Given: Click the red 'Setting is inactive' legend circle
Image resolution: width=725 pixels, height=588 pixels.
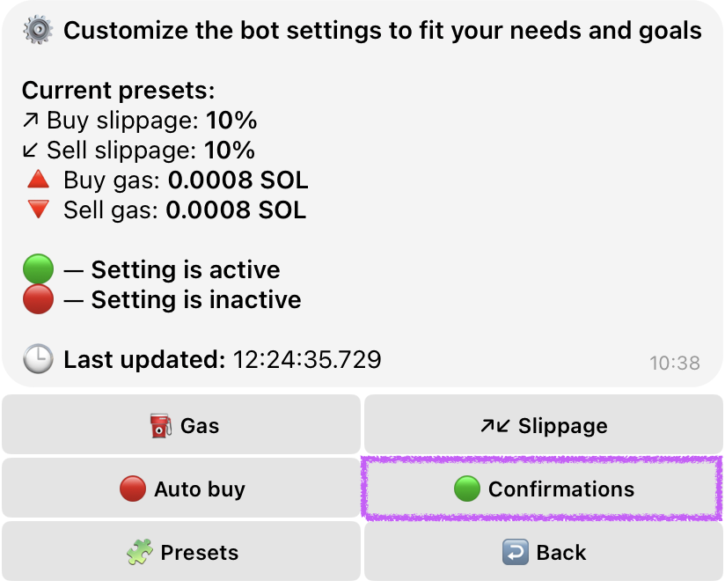Looking at the screenshot, I should click(x=38, y=299).
